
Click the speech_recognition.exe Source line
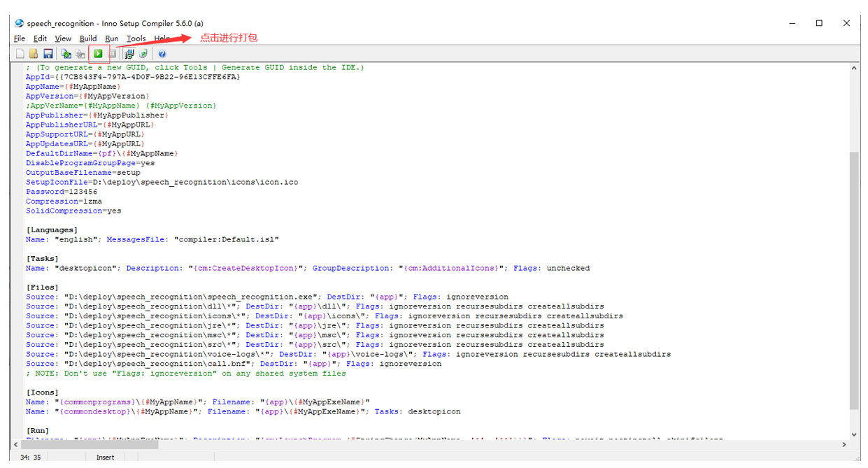pyautogui.click(x=267, y=297)
